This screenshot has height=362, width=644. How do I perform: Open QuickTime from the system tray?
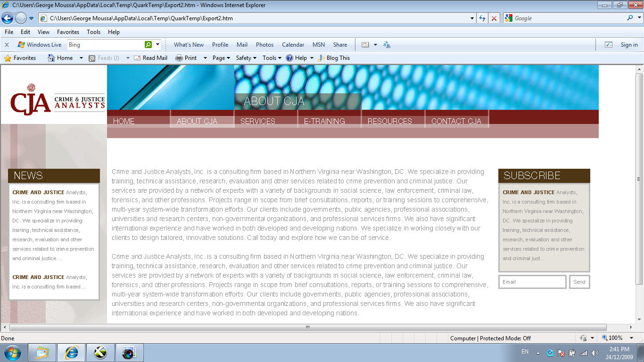[x=550, y=353]
